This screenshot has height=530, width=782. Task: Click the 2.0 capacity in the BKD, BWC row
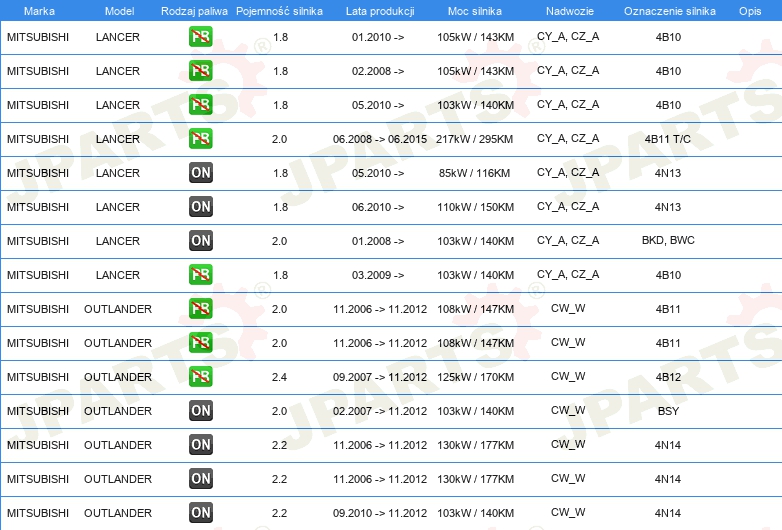pyautogui.click(x=279, y=241)
